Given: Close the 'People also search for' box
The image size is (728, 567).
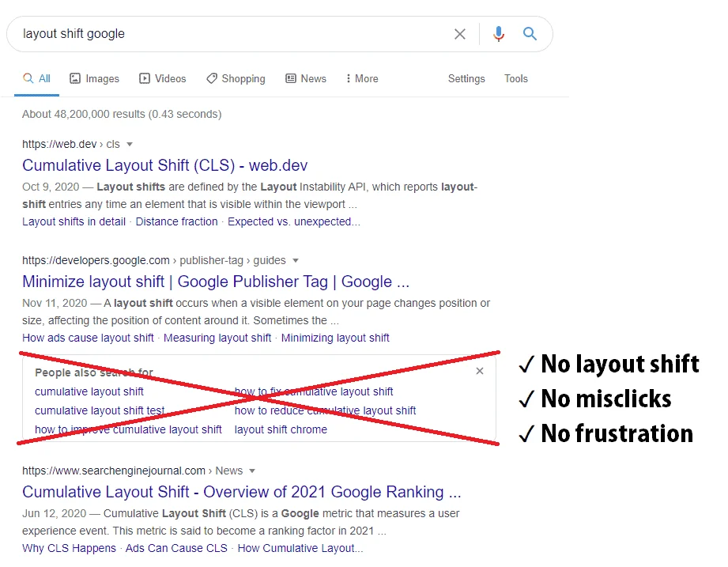Looking at the screenshot, I should click(480, 371).
